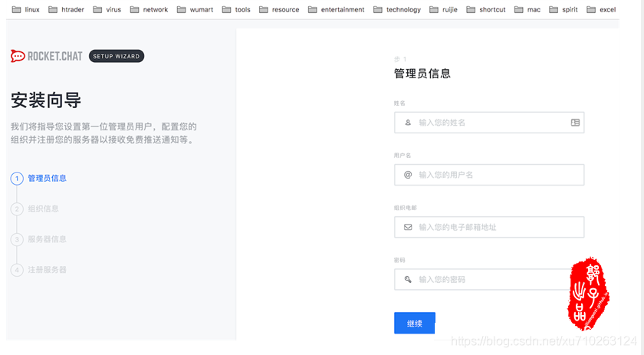Open the spirit bookmarks folder

coord(563,9)
